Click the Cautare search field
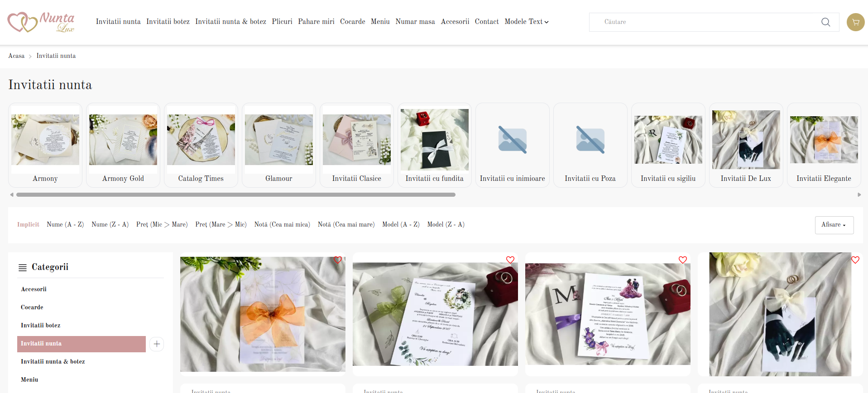Image resolution: width=868 pixels, height=393 pixels. (702, 22)
